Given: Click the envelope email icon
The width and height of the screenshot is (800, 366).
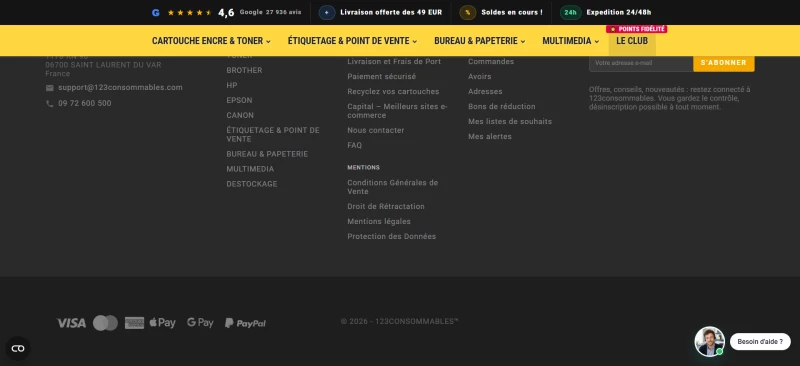Looking at the screenshot, I should 49,88.
